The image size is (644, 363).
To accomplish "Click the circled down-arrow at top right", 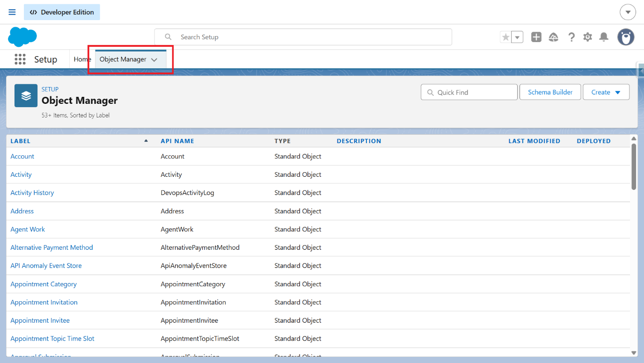I will (628, 12).
